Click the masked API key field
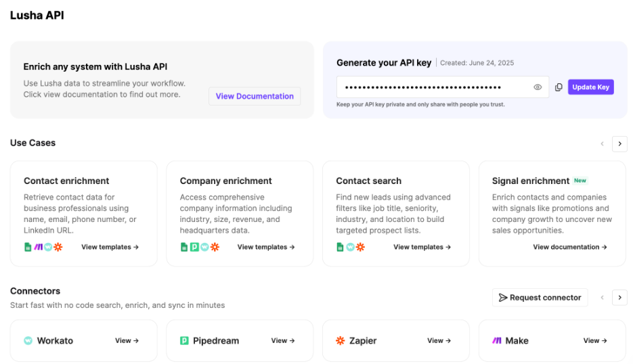 443,87
